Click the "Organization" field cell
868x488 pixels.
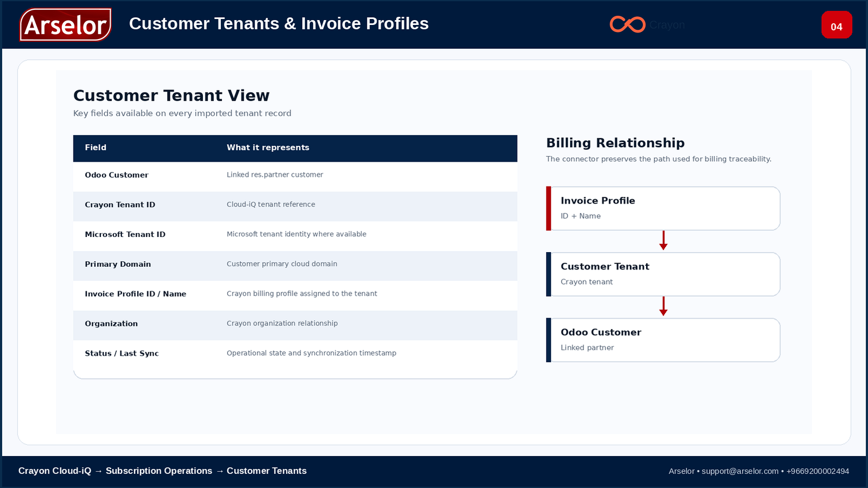[x=111, y=324]
